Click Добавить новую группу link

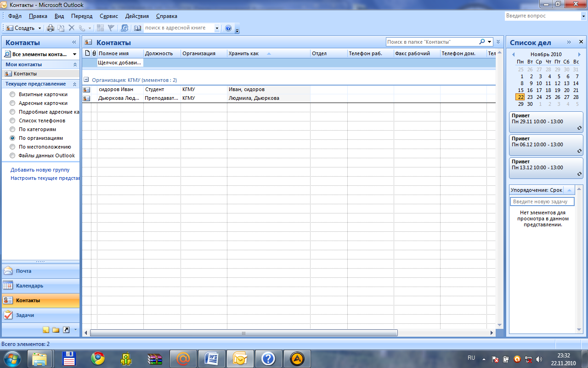point(40,170)
